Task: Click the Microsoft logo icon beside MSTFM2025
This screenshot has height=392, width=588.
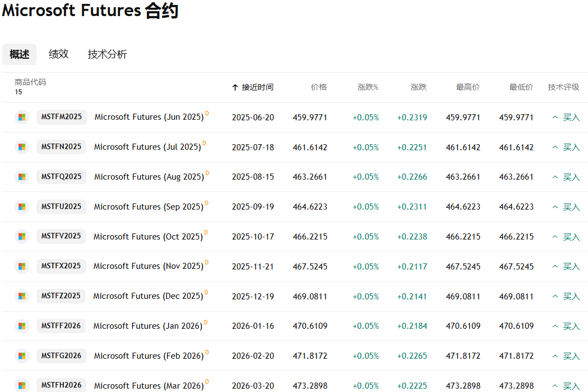Action: coord(22,118)
